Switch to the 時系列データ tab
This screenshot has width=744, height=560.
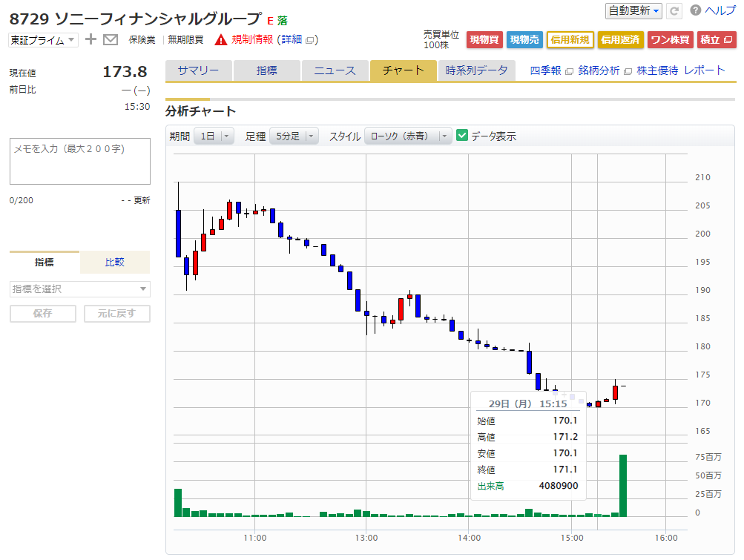click(x=476, y=70)
